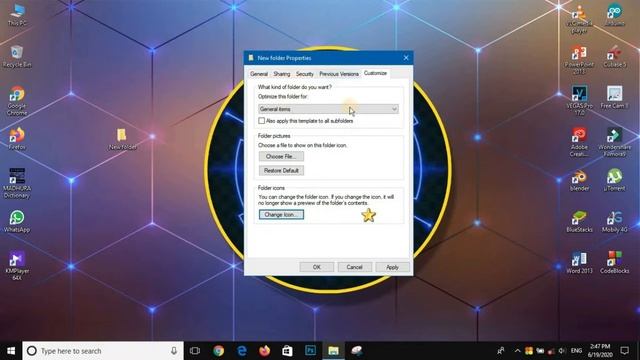The width and height of the screenshot is (640, 360).
Task: Select the uTorrent desktop shortcut
Action: 614,180
